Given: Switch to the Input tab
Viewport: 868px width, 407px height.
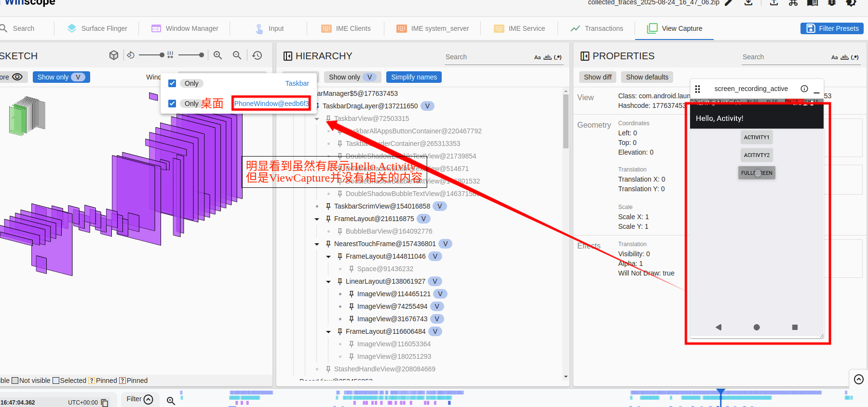Looking at the screenshot, I should [x=269, y=28].
